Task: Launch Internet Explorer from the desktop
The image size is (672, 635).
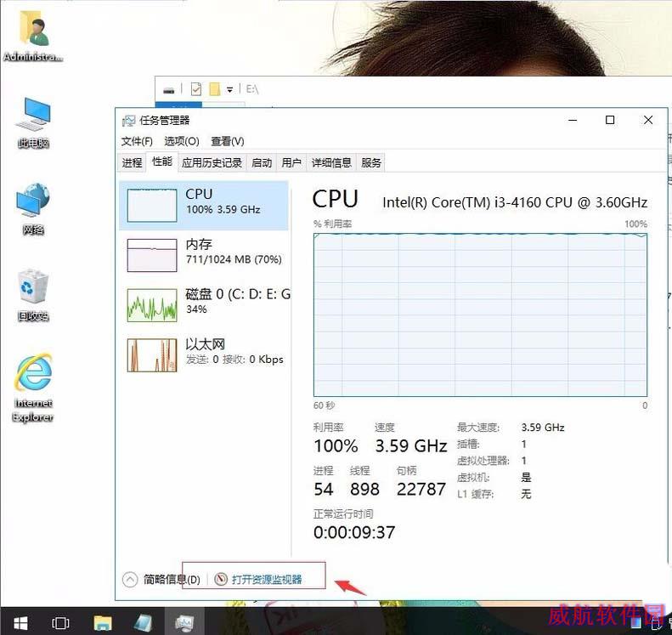Action: 33,388
